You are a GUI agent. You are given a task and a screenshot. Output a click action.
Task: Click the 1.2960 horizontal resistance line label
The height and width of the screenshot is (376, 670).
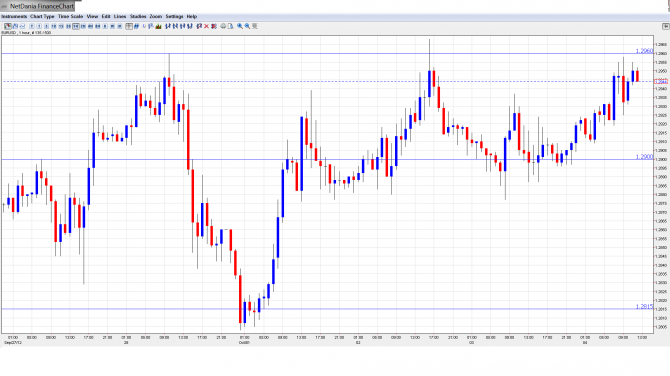click(644, 51)
